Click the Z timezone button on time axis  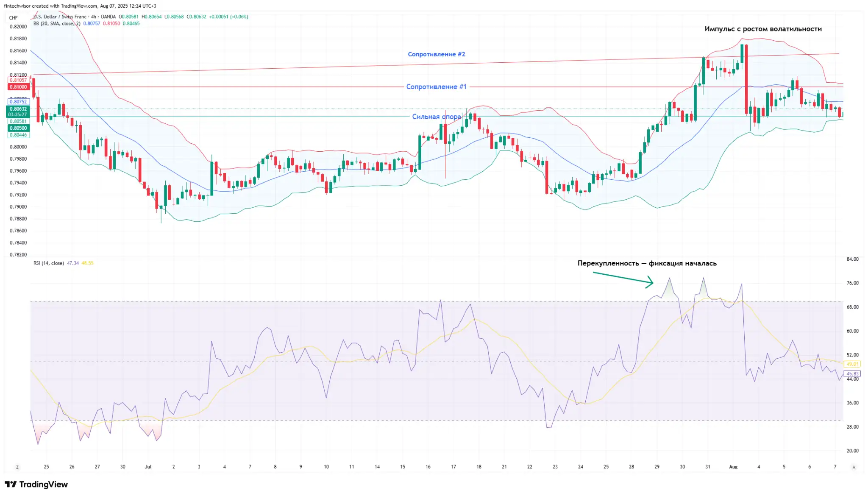point(17,466)
